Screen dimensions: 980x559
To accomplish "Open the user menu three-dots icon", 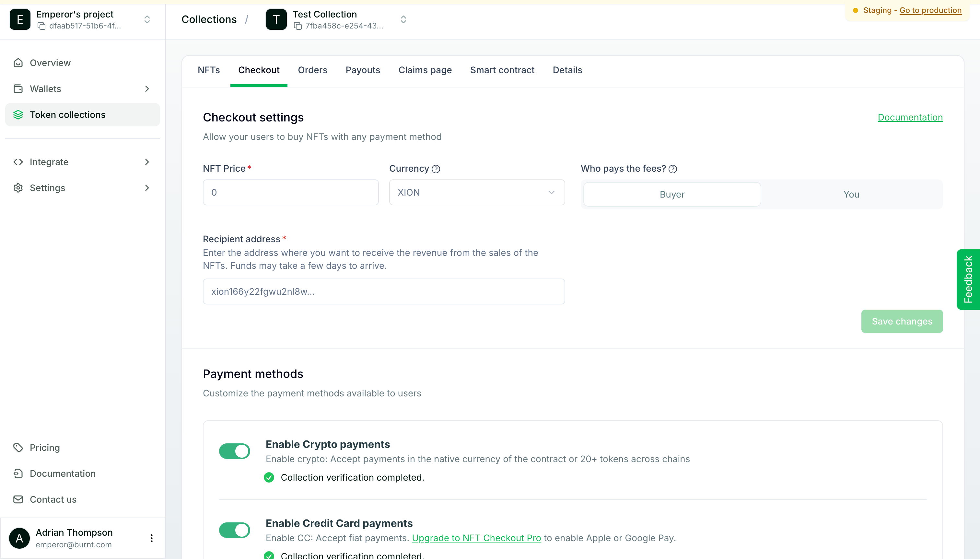I will pyautogui.click(x=152, y=538).
